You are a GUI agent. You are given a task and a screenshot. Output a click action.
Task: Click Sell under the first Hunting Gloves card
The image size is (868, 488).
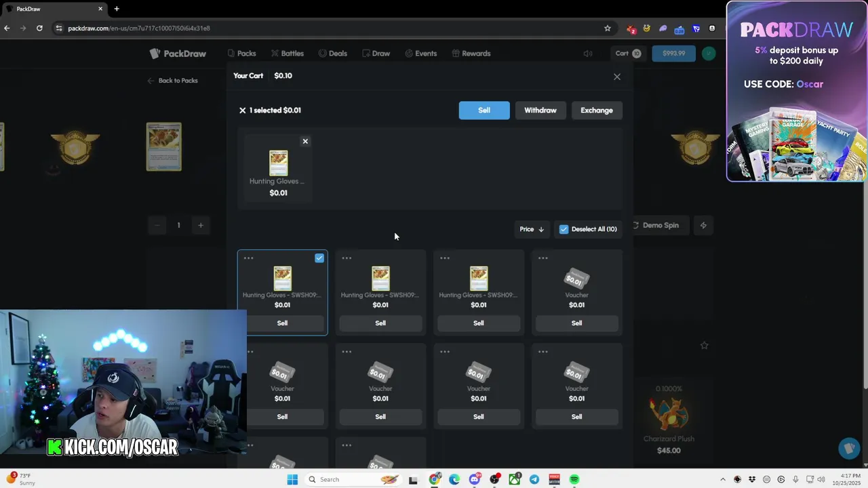(282, 323)
